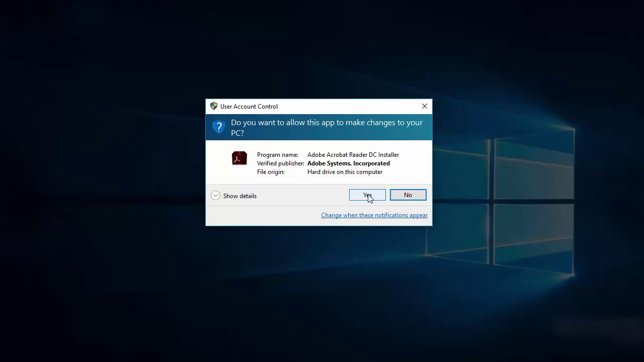The width and height of the screenshot is (644, 362).
Task: Expand Show details chevron
Action: [x=215, y=196]
